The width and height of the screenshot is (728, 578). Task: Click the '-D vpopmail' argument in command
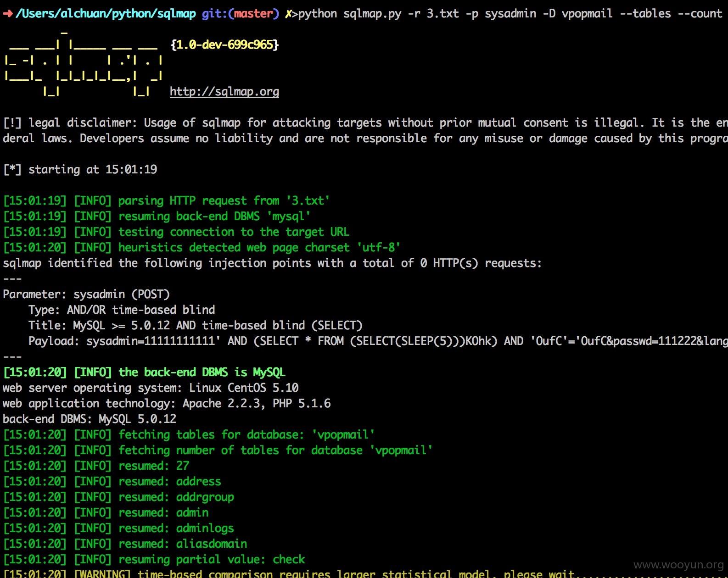(577, 14)
